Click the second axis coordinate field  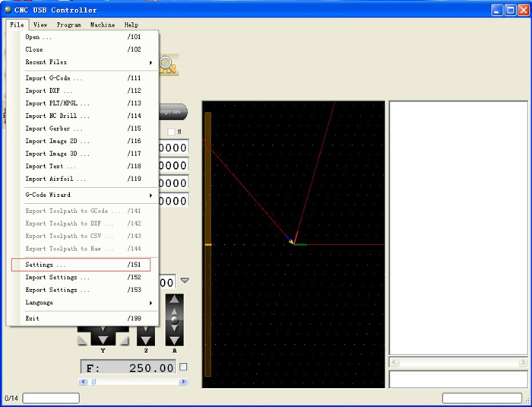point(173,165)
